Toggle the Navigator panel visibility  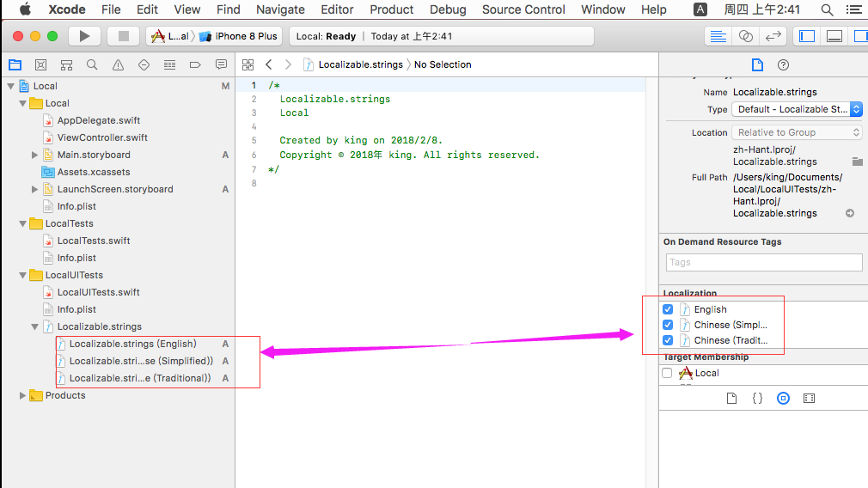pyautogui.click(x=807, y=37)
